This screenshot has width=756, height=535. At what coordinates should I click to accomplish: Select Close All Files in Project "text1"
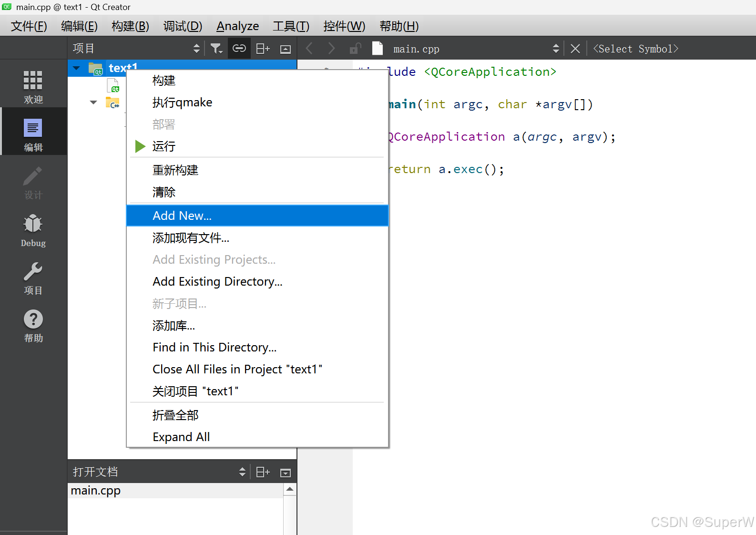coord(257,370)
